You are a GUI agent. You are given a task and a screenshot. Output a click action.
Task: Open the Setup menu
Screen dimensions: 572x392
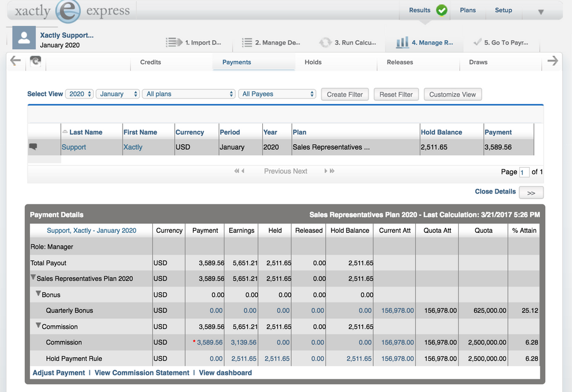tap(503, 10)
